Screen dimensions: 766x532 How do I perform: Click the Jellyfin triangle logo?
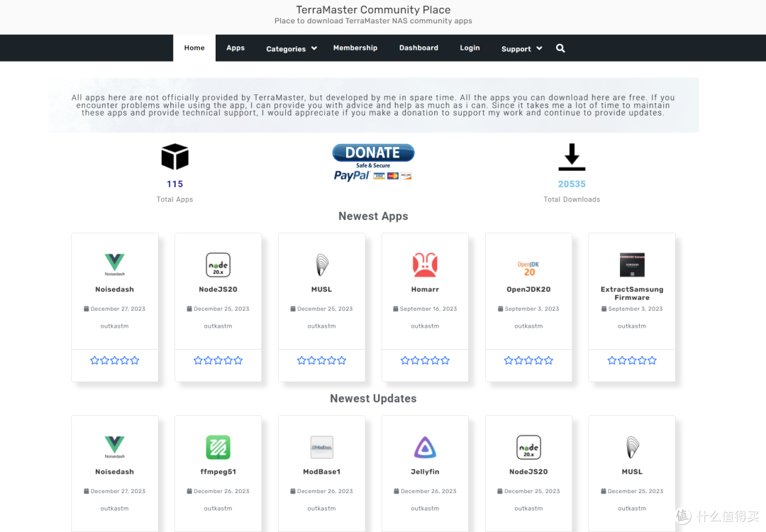(x=425, y=447)
